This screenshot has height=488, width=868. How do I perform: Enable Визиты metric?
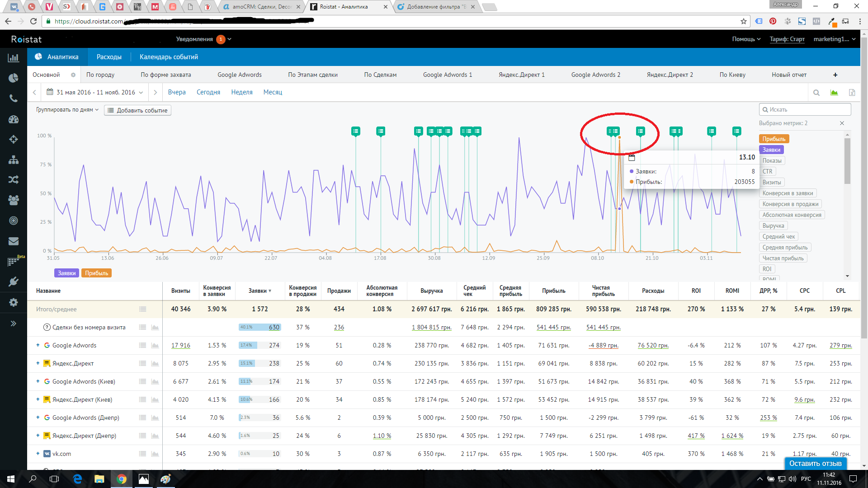(x=771, y=183)
